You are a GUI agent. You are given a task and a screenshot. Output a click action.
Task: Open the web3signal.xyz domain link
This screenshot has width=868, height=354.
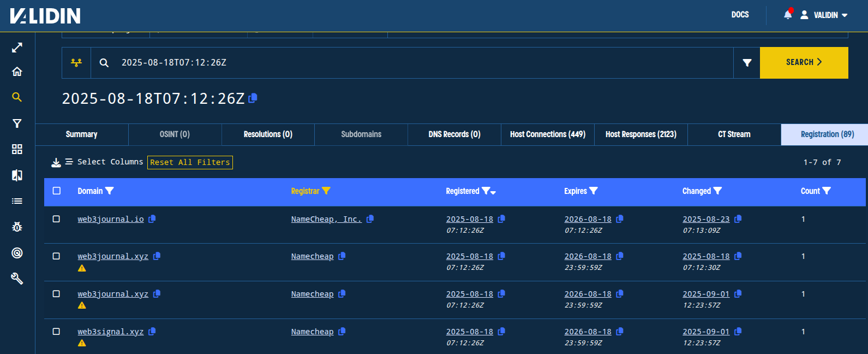(111, 332)
